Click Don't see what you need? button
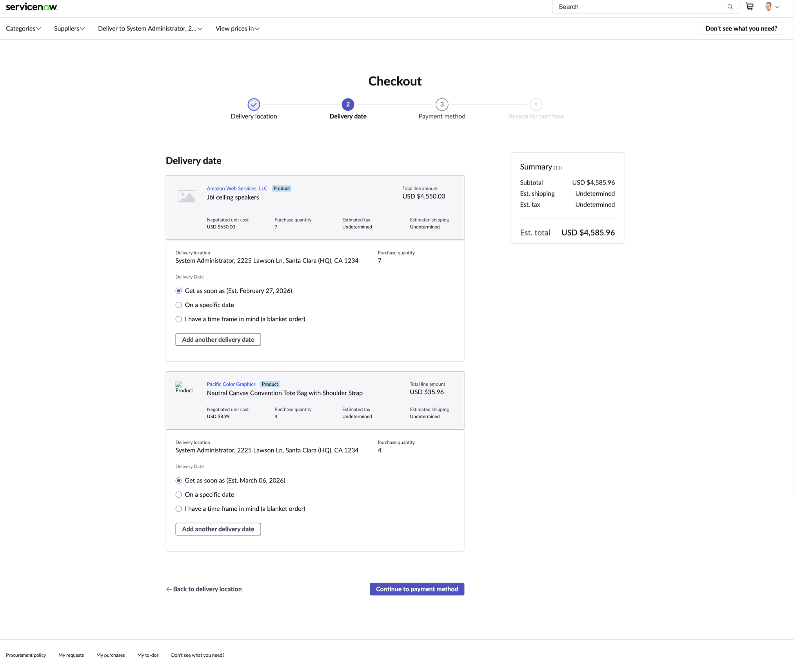This screenshot has width=794, height=672. [x=741, y=29]
